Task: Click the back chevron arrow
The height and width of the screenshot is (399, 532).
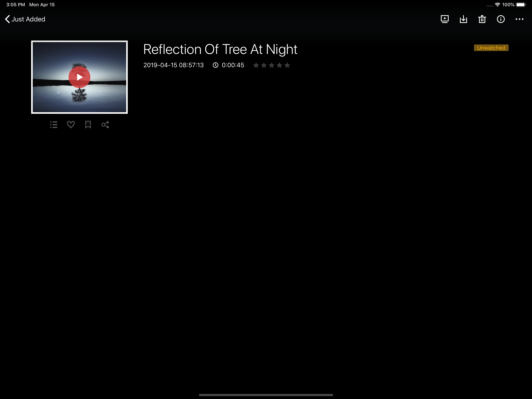Action: [x=7, y=19]
